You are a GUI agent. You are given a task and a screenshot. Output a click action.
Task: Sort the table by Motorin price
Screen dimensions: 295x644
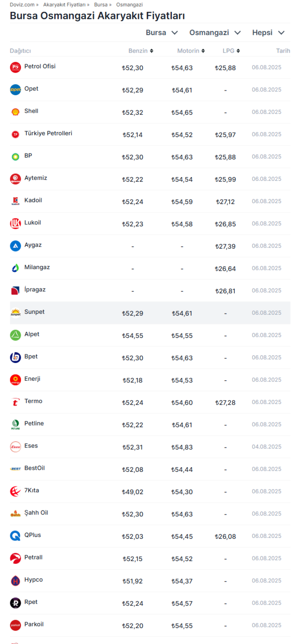191,51
